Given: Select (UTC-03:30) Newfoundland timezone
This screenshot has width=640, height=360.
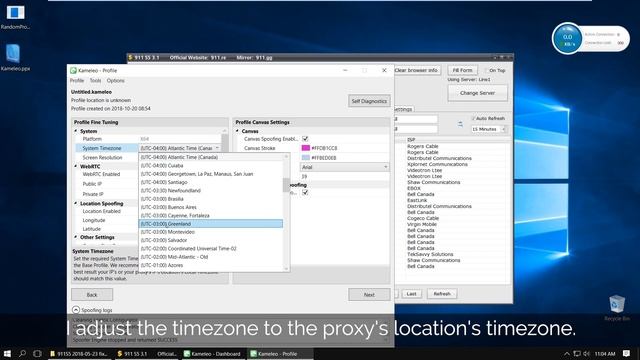Looking at the screenshot, I should click(211, 191).
